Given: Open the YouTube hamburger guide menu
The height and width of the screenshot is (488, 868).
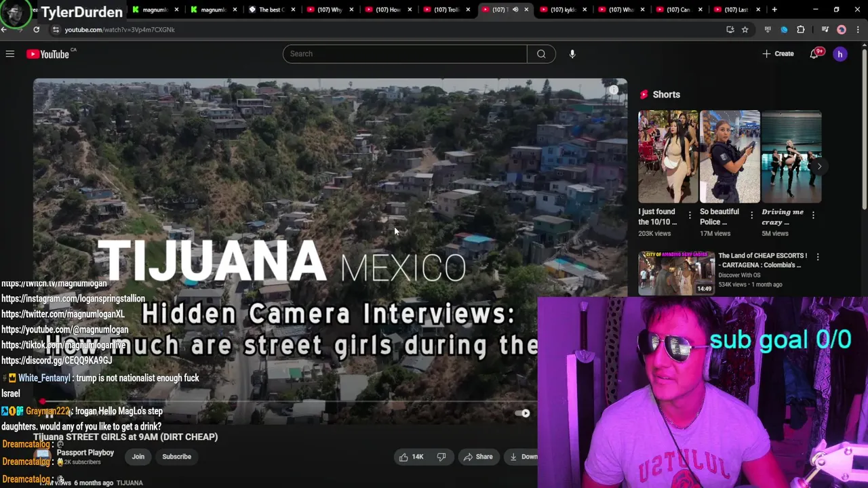Looking at the screenshot, I should point(10,54).
